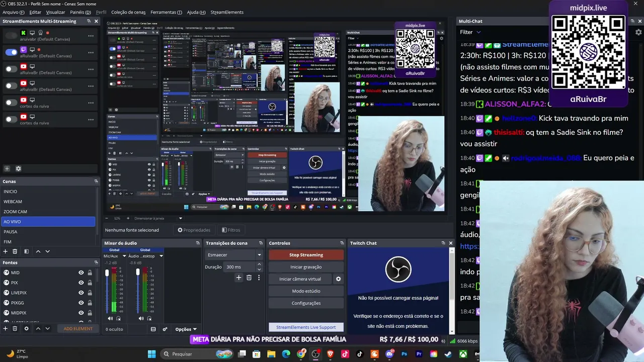Enable the Kick aruivabr stream toggle

click(11, 36)
